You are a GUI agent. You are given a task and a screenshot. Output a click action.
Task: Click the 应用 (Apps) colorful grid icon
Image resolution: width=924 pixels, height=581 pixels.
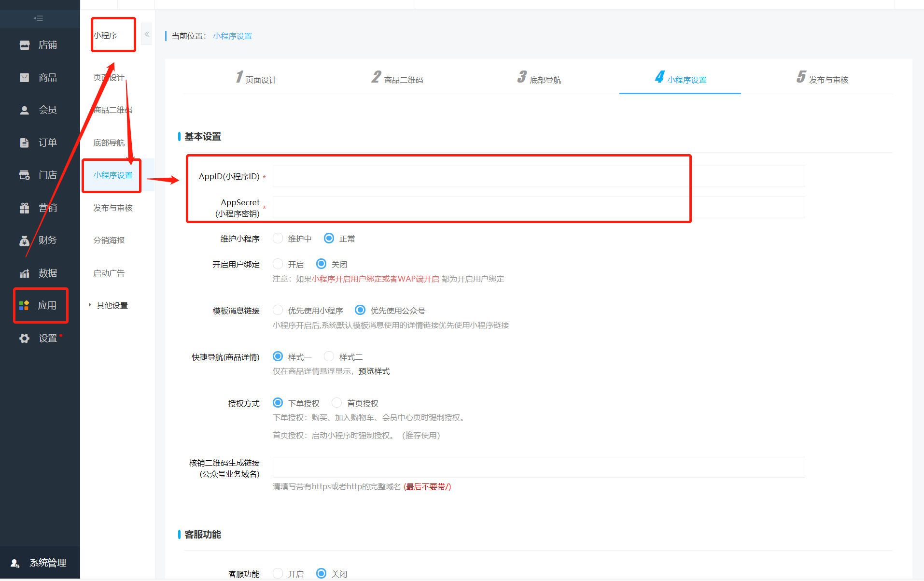coord(24,306)
